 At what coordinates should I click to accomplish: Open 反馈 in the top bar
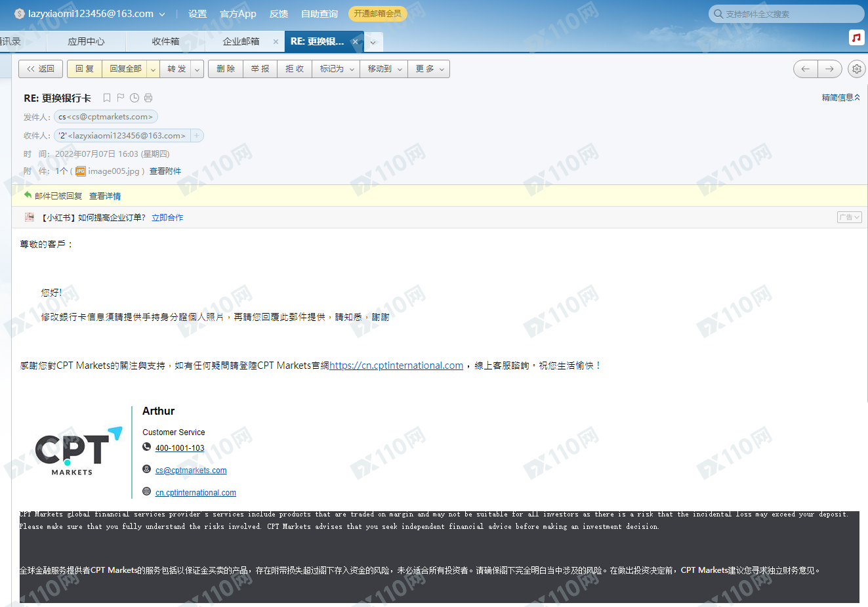click(279, 14)
